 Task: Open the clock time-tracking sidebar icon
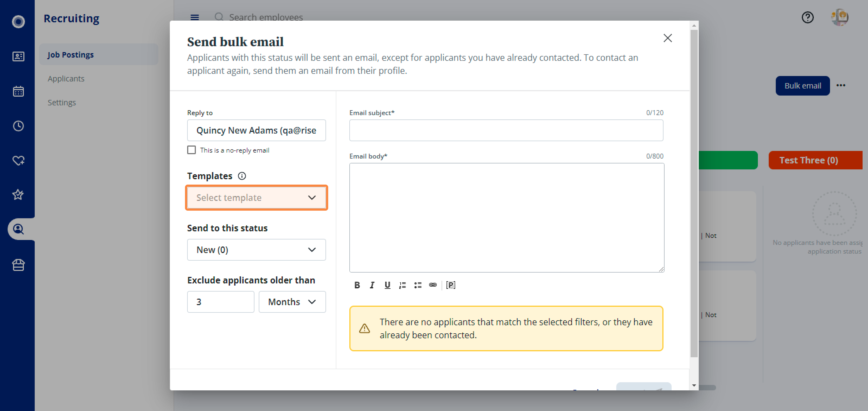click(18, 126)
